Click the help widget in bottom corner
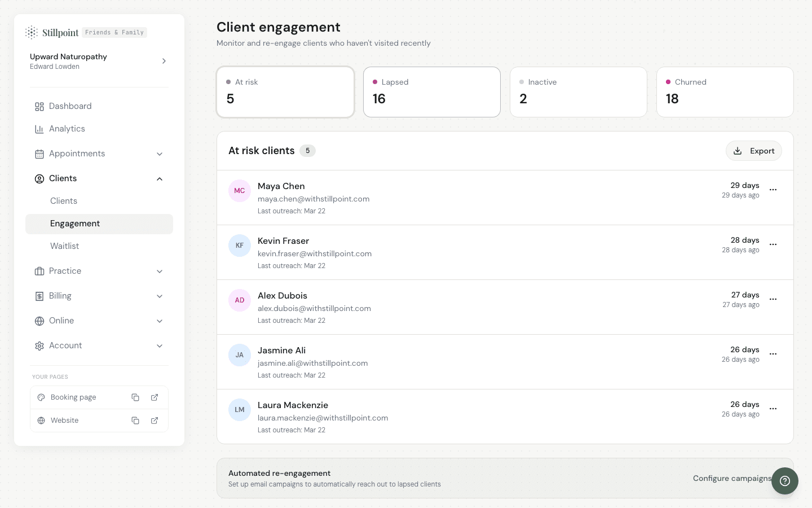 [785, 481]
